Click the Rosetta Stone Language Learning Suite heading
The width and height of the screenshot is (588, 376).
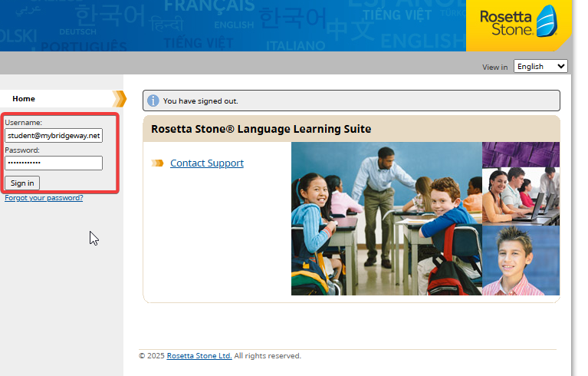point(261,129)
